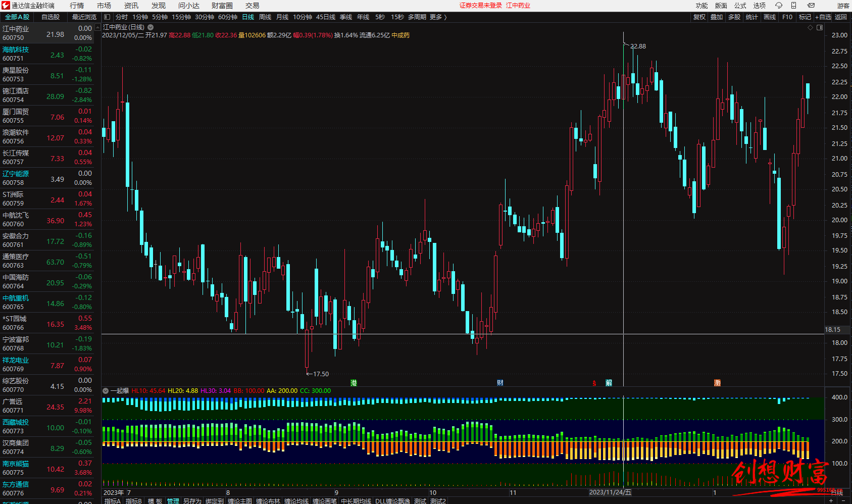The height and width of the screenshot is (504, 852).
Task: Click the 返回 button
Action: [x=841, y=17]
